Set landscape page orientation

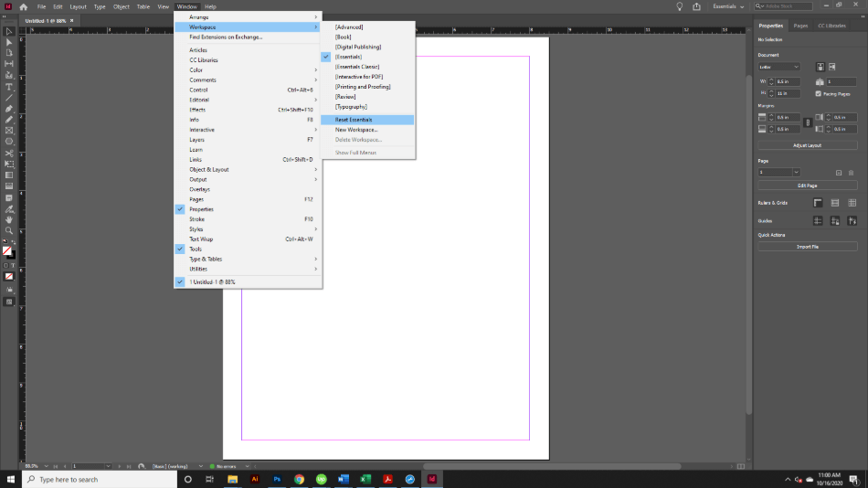(832, 67)
